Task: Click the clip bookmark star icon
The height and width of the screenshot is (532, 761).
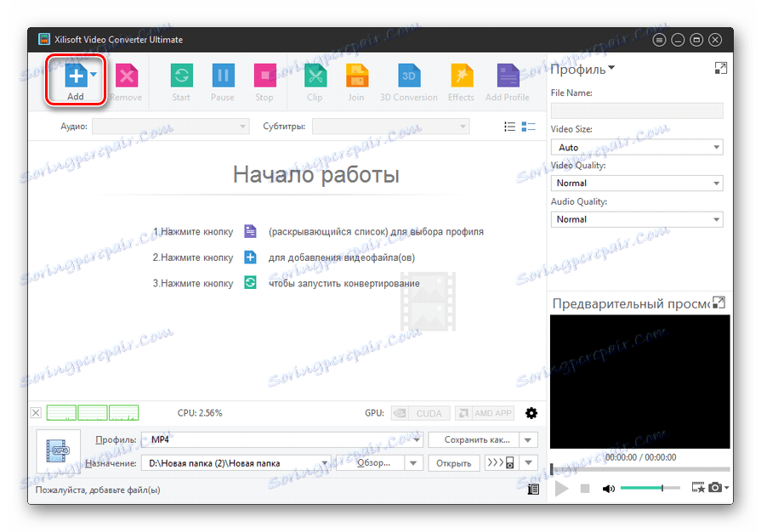Action: [x=698, y=488]
